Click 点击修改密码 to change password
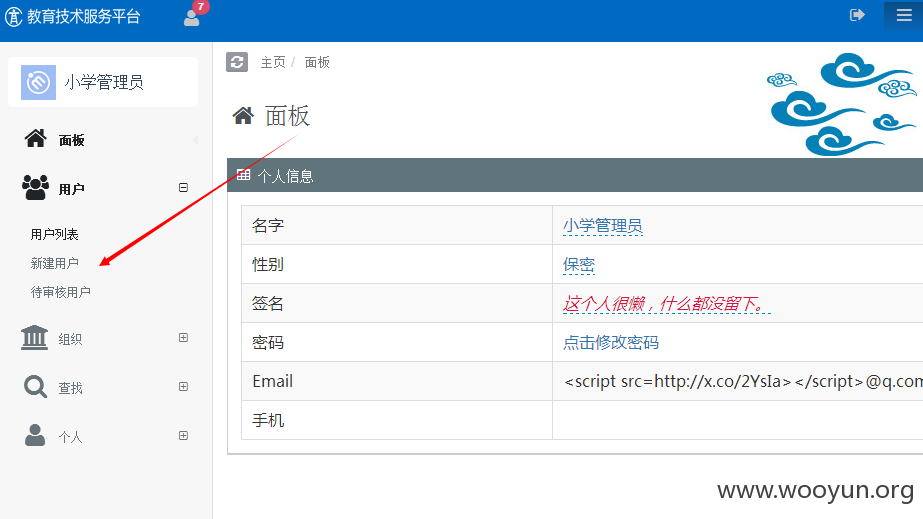Image resolution: width=923 pixels, height=519 pixels. point(610,342)
